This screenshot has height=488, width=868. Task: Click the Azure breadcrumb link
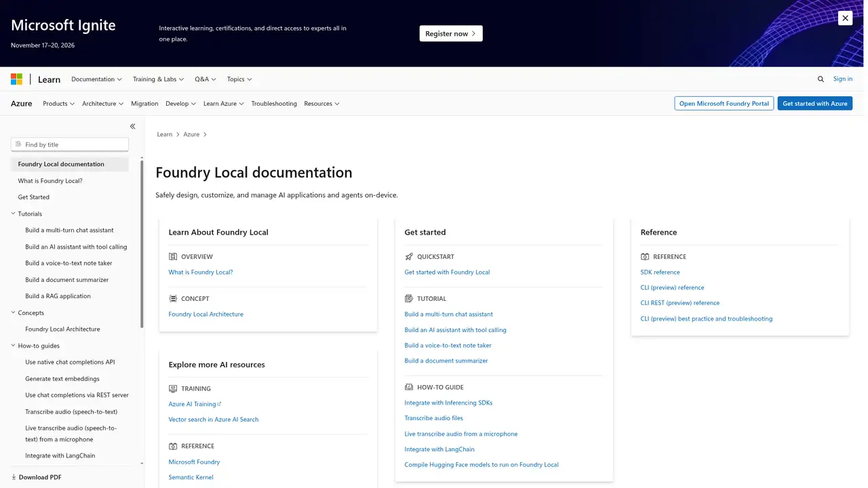point(191,134)
